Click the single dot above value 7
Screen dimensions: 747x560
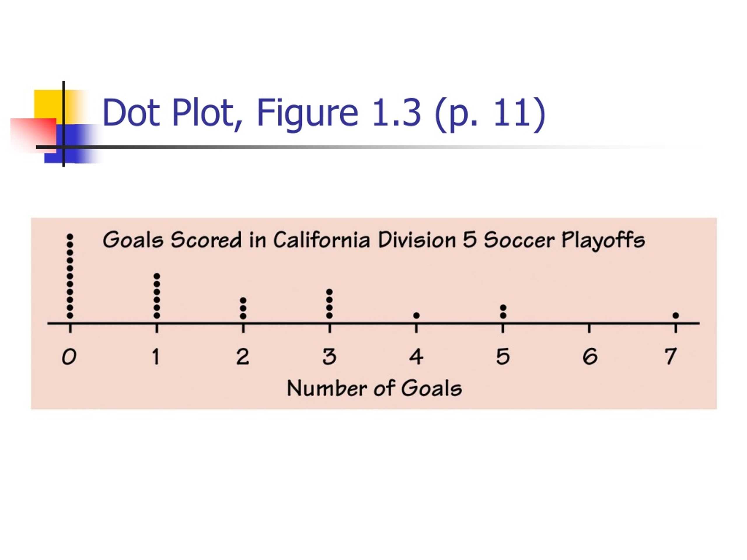[x=676, y=316]
